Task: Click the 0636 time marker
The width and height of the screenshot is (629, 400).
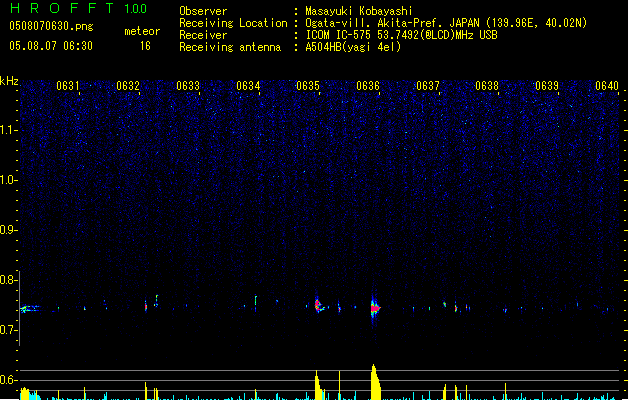Action: coord(368,86)
